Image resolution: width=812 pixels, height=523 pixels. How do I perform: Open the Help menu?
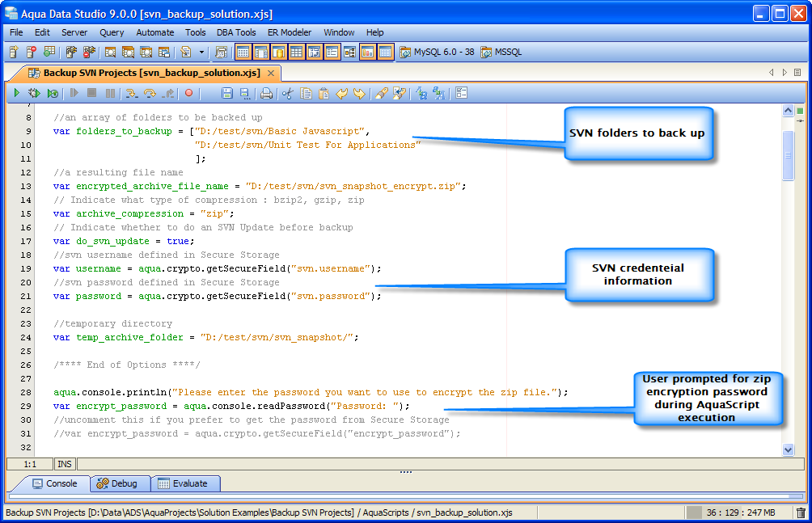[x=375, y=32]
